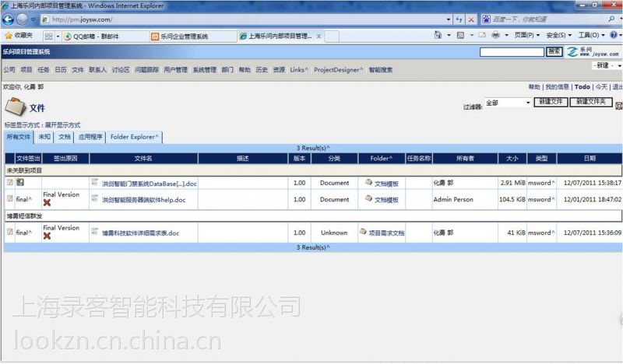The height and width of the screenshot is (364, 623).
Task: Click the 新建文件夹 button
Action: click(x=591, y=102)
